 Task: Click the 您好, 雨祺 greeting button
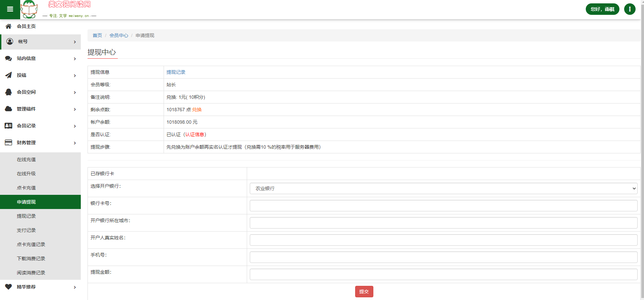click(602, 9)
